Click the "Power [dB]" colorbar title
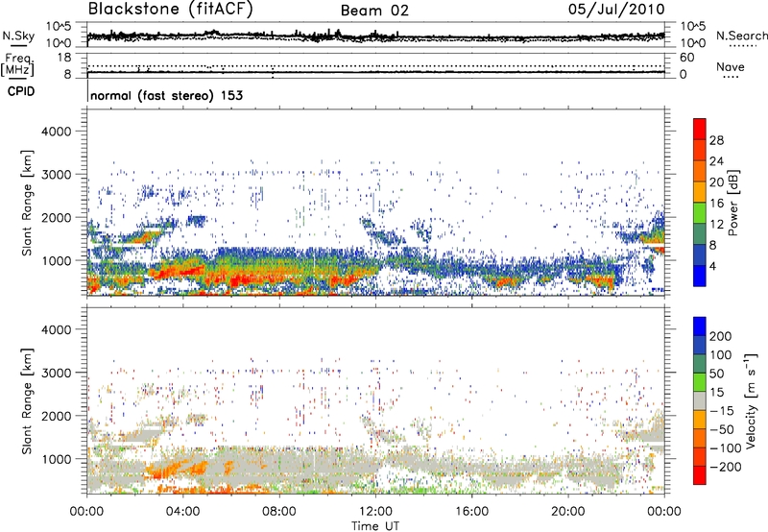This screenshot has width=768, height=532. [x=733, y=203]
